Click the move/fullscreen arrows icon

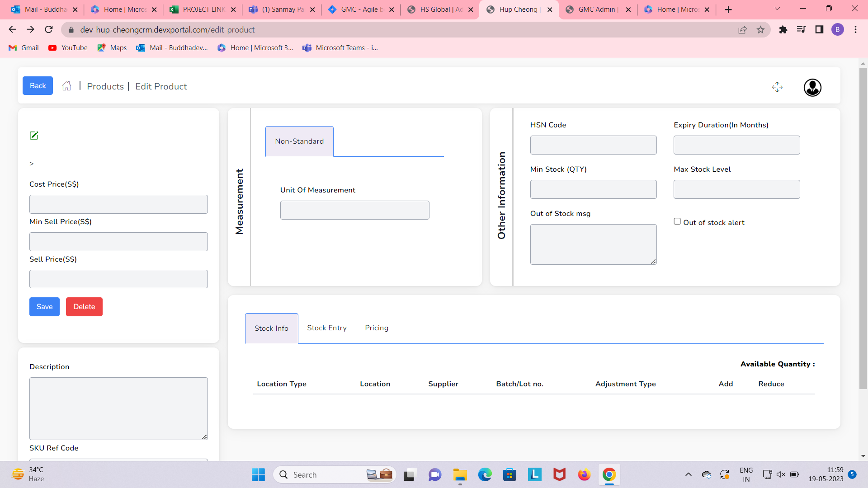(777, 87)
